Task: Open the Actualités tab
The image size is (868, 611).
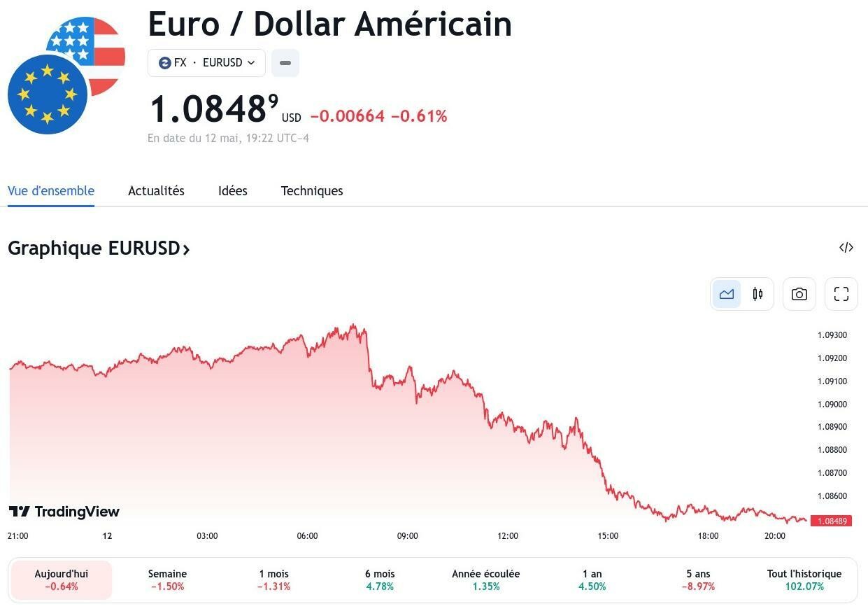Action: (x=156, y=191)
